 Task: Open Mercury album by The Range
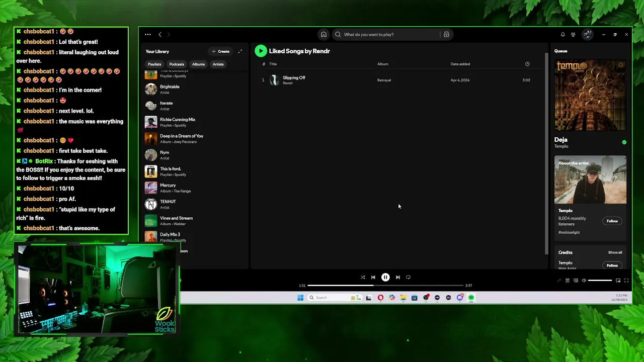tap(195, 188)
